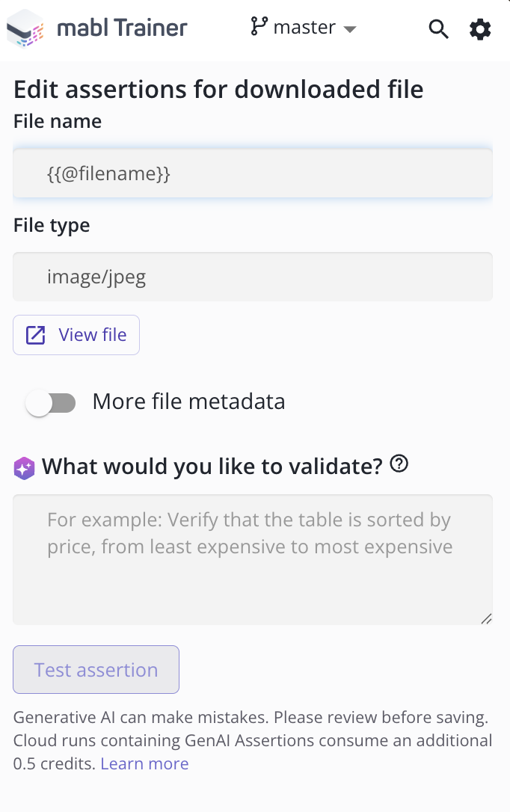Screen dimensions: 510x812
Task: Open settings via the gear icon
Action: click(x=480, y=29)
